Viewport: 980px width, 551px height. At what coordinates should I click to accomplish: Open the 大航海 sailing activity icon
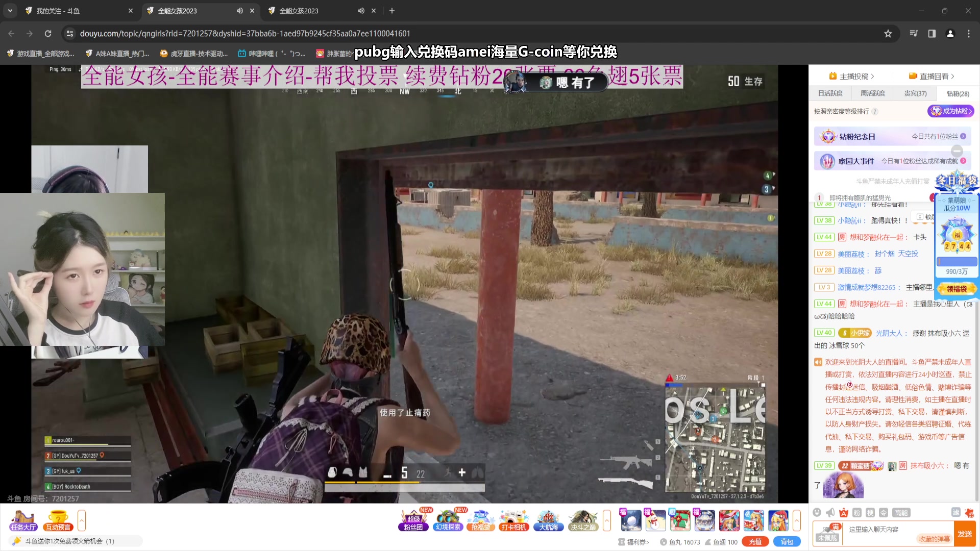click(548, 520)
